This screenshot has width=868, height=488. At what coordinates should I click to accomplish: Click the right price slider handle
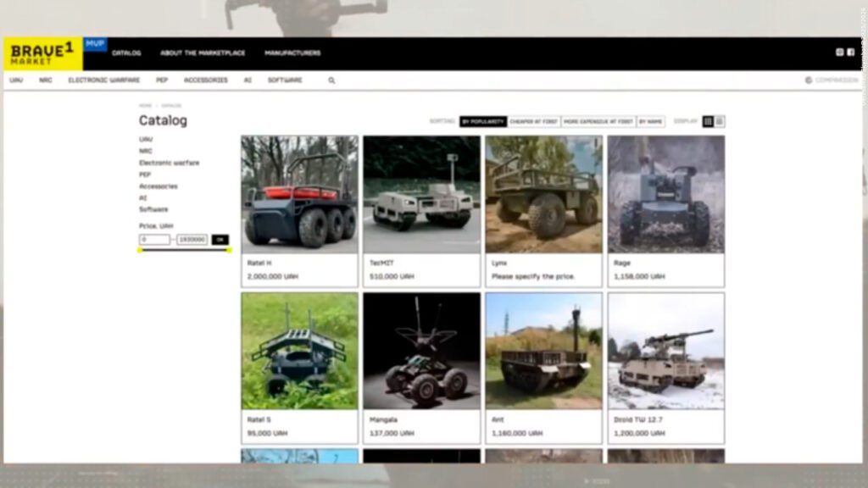pyautogui.click(x=229, y=250)
